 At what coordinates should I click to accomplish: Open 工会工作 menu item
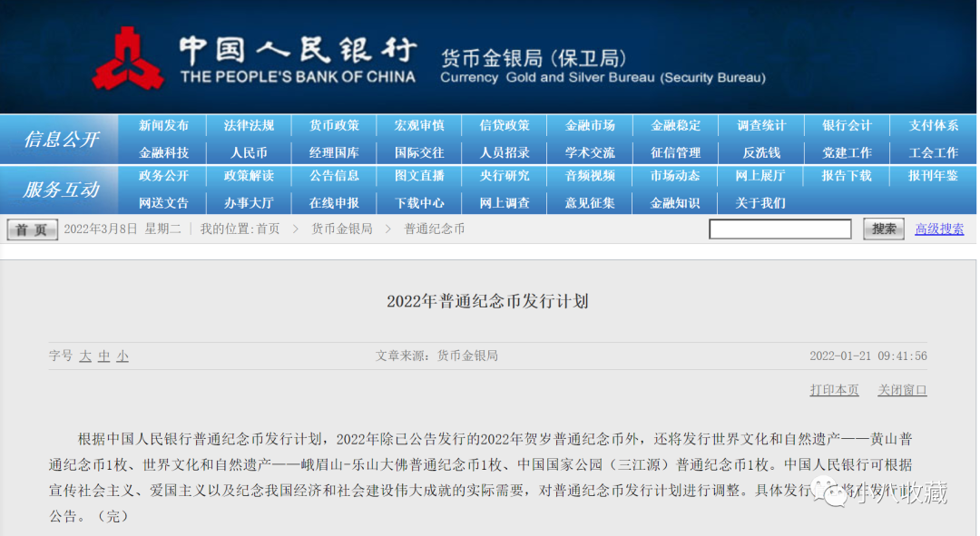(x=933, y=152)
